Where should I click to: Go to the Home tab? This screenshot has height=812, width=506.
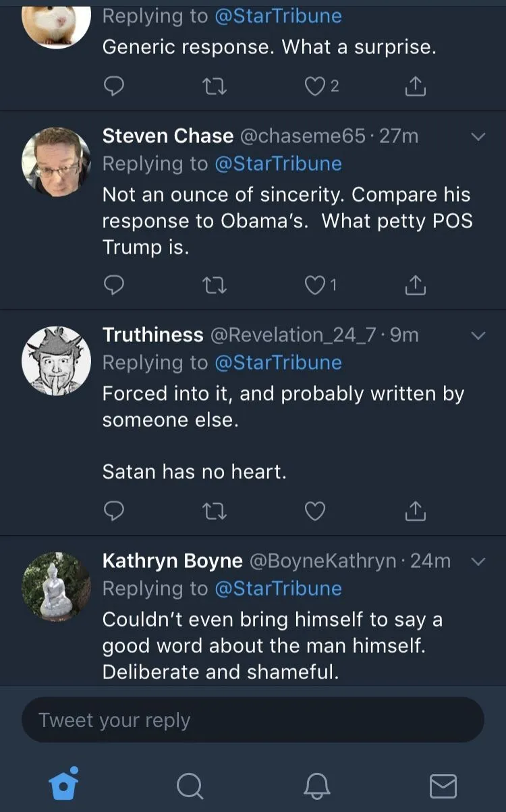pyautogui.click(x=63, y=785)
